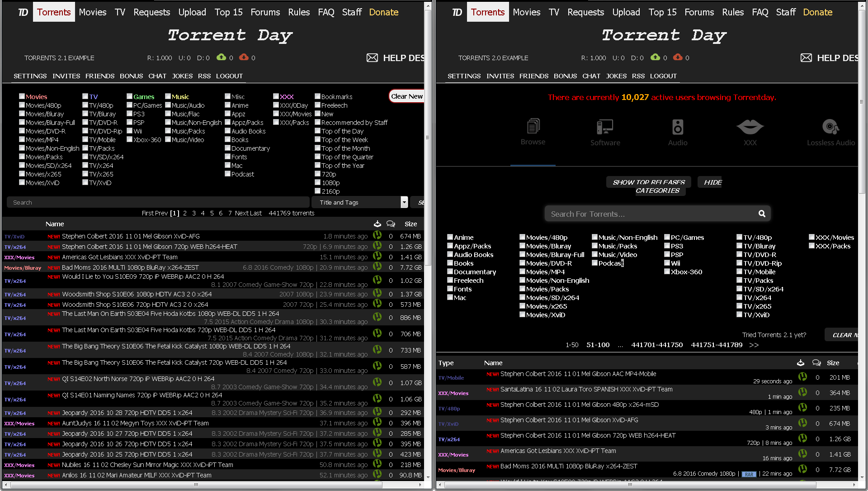Viewport: 868px width, 491px height.
Task: Click the Browse documents icon
Action: coord(533,126)
